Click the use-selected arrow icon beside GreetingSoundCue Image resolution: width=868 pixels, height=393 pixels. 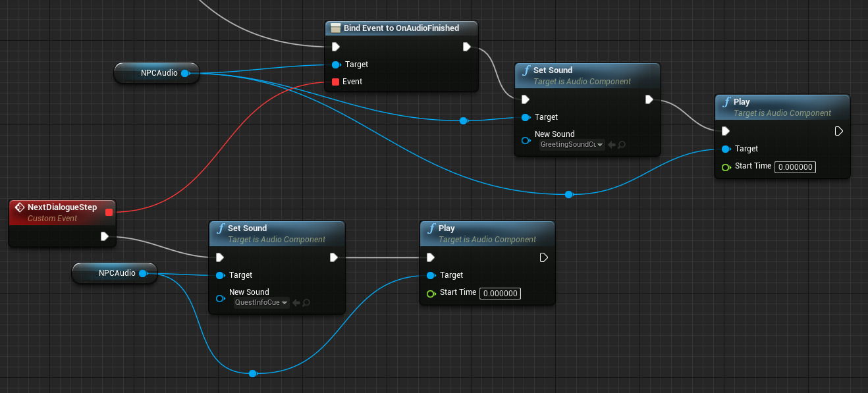[x=612, y=144]
